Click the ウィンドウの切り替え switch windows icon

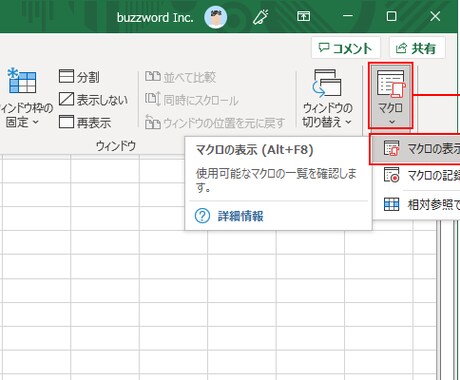(x=327, y=83)
